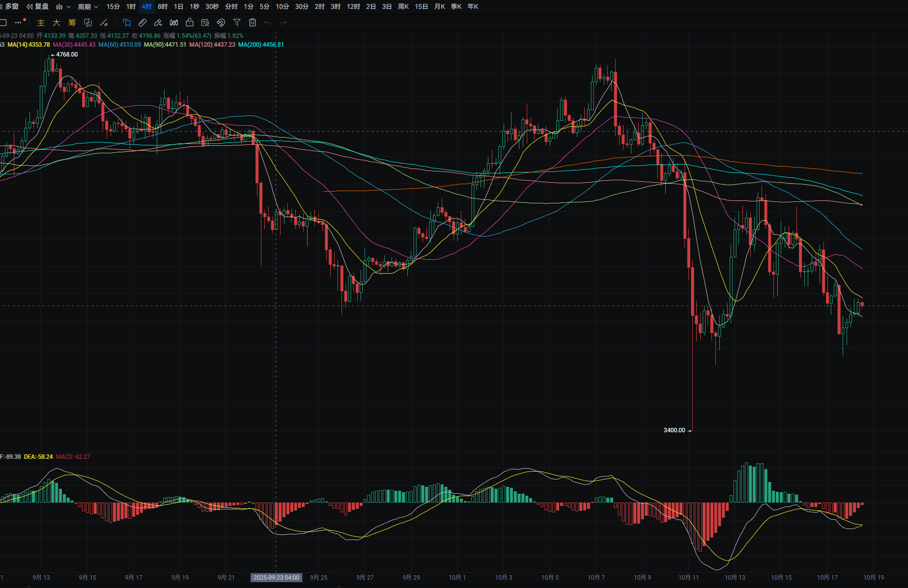Click the funnel filter icon
Image resolution: width=908 pixels, height=588 pixels.
coord(237,23)
